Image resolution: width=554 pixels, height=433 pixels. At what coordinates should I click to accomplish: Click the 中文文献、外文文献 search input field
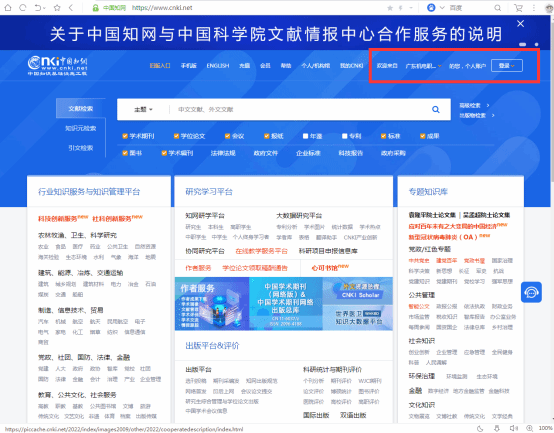[x=300, y=109]
